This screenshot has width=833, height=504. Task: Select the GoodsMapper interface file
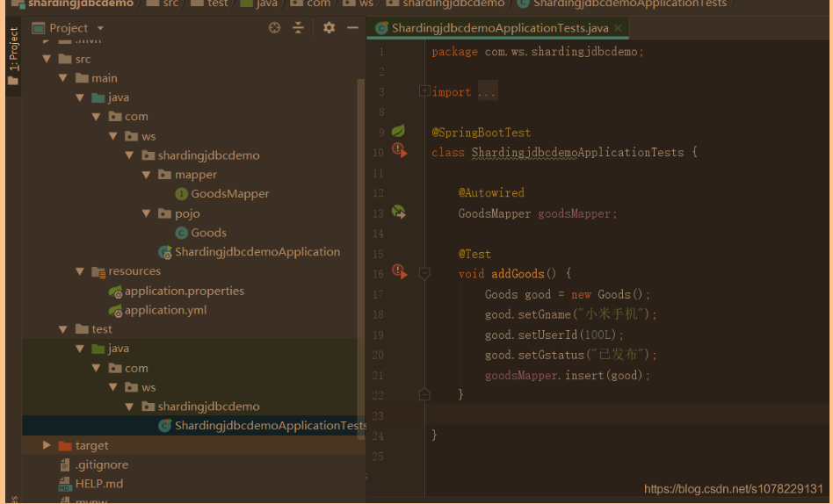click(x=230, y=194)
